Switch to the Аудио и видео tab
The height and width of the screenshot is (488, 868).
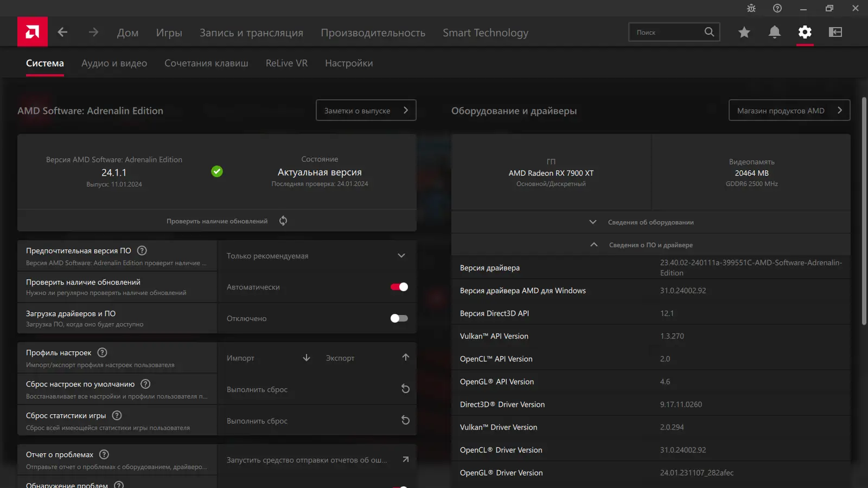(114, 63)
